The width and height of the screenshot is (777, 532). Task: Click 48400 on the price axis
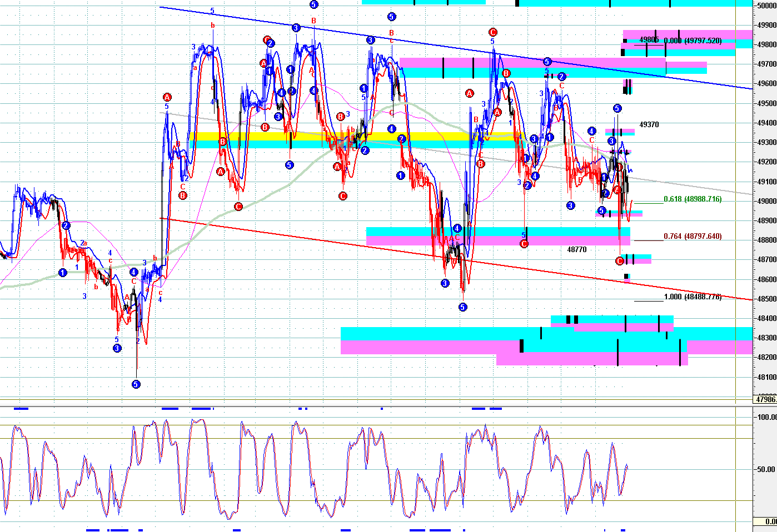[766, 318]
